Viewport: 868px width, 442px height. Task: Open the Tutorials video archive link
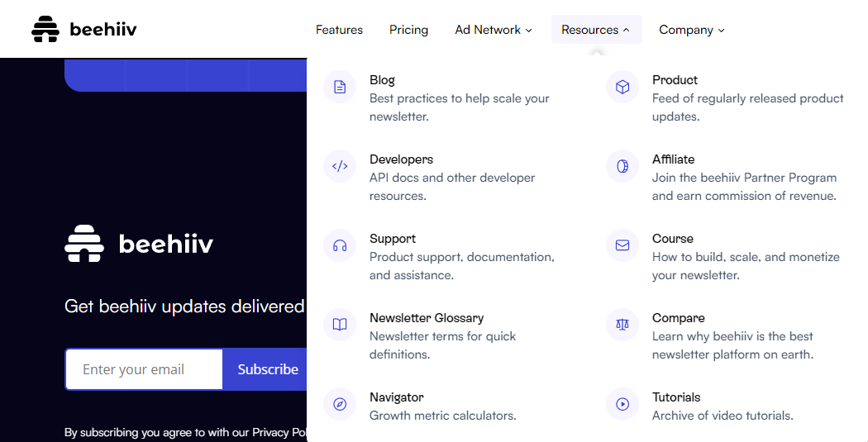676,397
